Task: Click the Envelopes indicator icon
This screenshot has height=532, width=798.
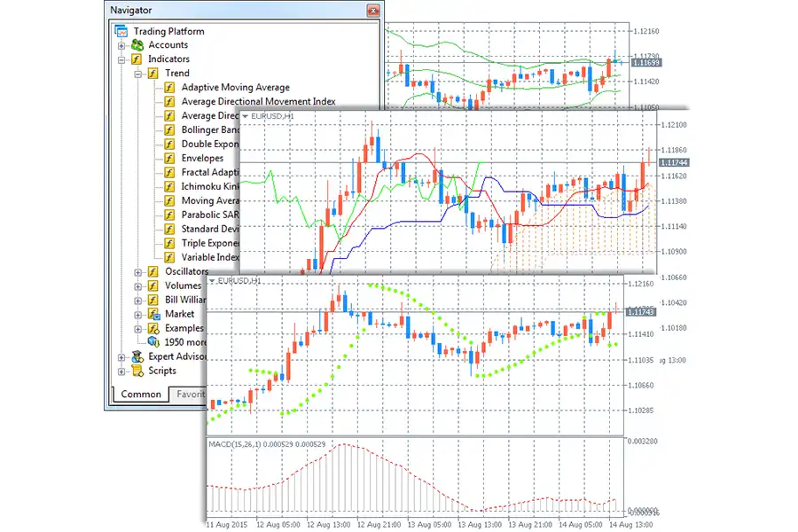Action: [x=169, y=159]
